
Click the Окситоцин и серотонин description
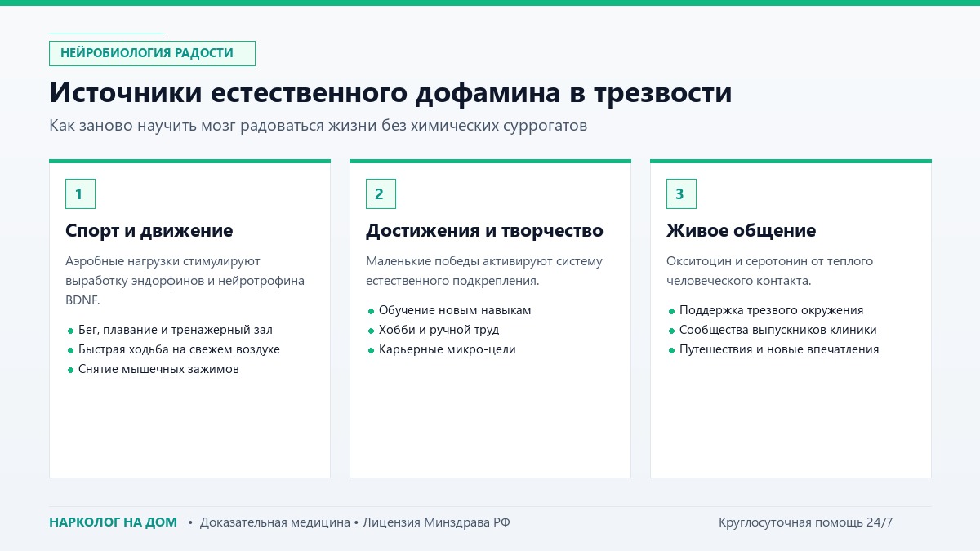[x=769, y=271]
